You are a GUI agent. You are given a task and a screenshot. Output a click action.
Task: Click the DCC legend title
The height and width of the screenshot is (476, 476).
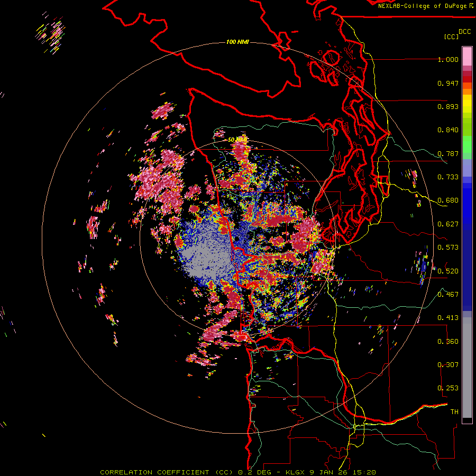(x=464, y=32)
